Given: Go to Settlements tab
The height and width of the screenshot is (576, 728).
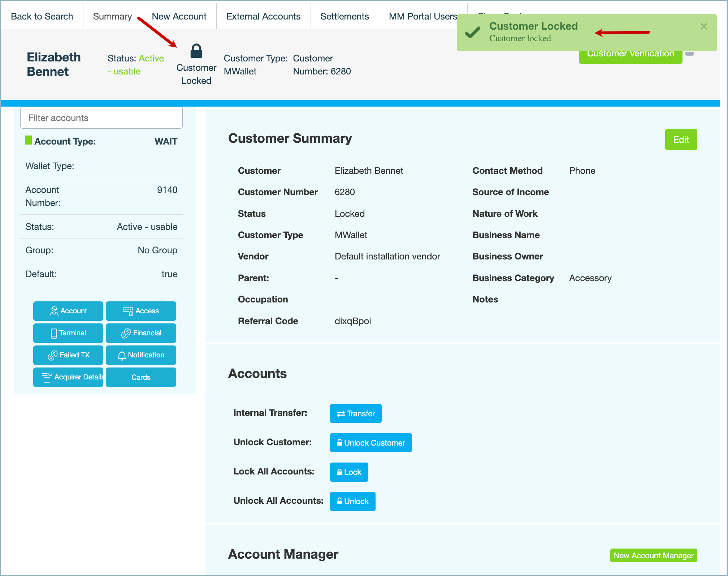Looking at the screenshot, I should pos(344,17).
